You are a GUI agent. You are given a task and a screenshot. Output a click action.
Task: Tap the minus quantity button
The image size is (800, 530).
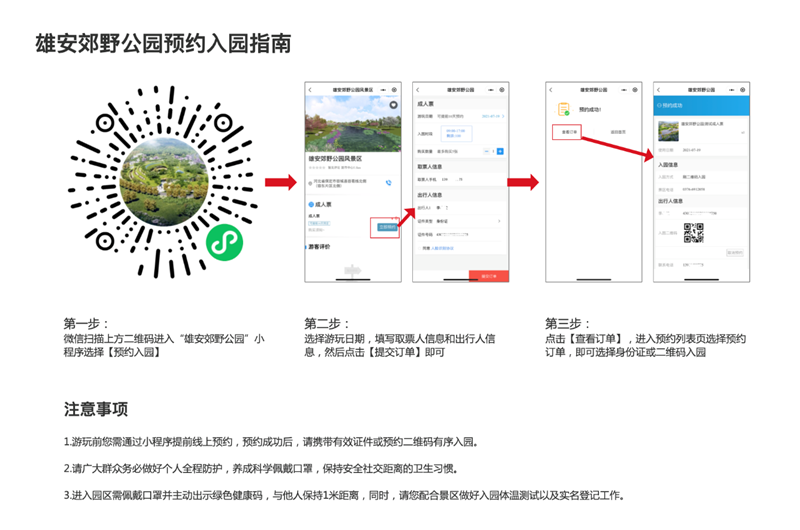486,151
